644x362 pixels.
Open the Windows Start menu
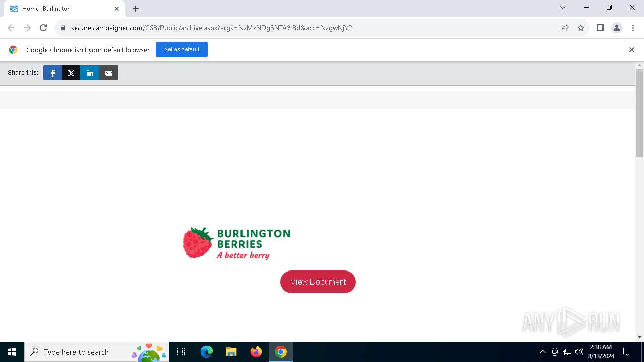[12, 352]
